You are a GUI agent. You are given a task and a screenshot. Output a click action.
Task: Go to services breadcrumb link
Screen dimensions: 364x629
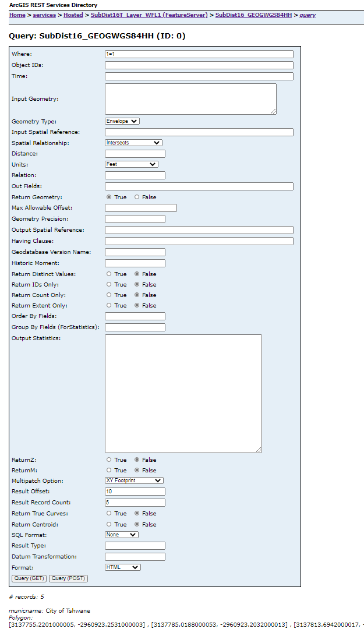pyautogui.click(x=44, y=15)
